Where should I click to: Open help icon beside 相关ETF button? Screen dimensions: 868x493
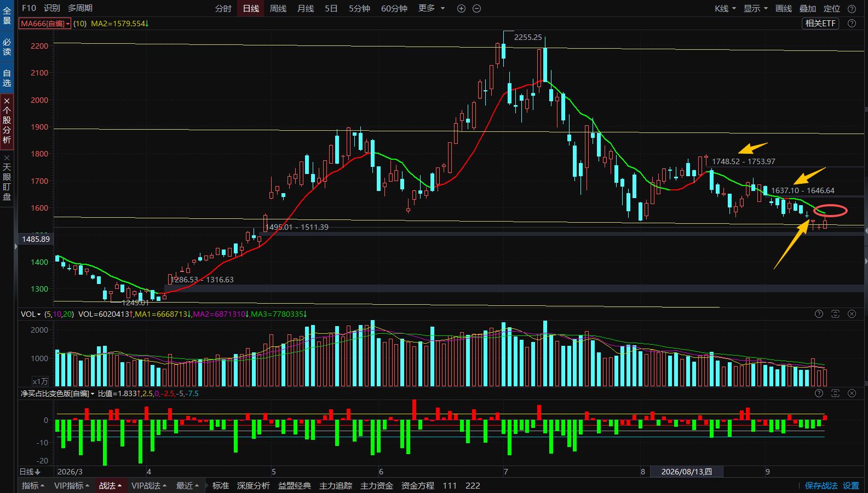(852, 24)
